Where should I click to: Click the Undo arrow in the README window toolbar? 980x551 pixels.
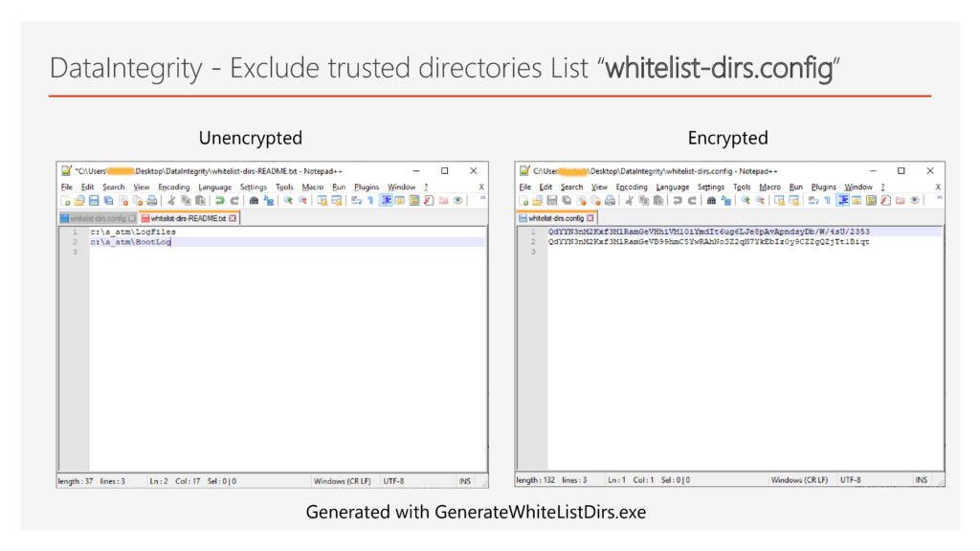(220, 201)
